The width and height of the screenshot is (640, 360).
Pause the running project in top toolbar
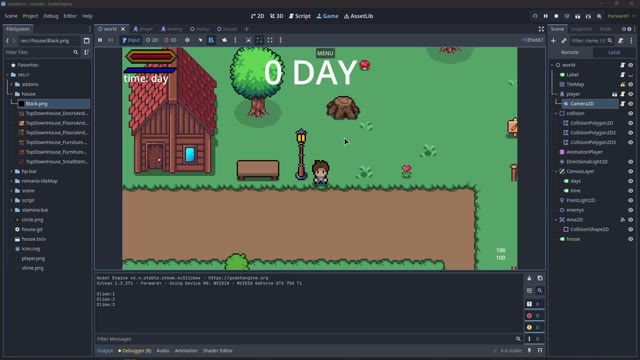545,16
